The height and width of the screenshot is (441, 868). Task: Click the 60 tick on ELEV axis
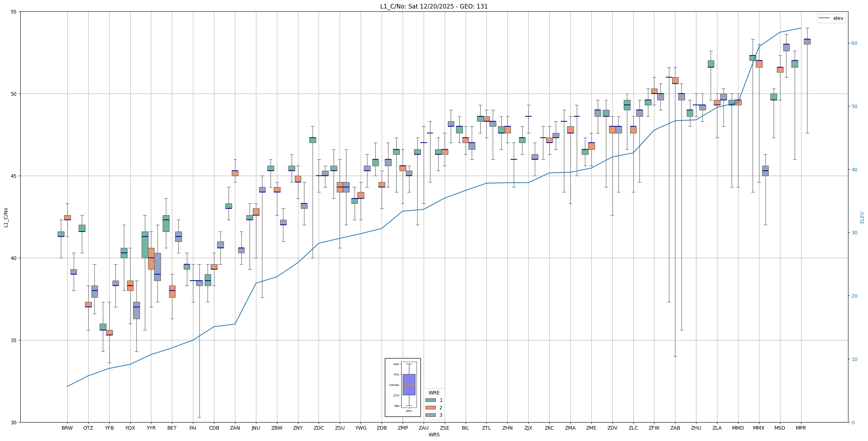pyautogui.click(x=854, y=43)
